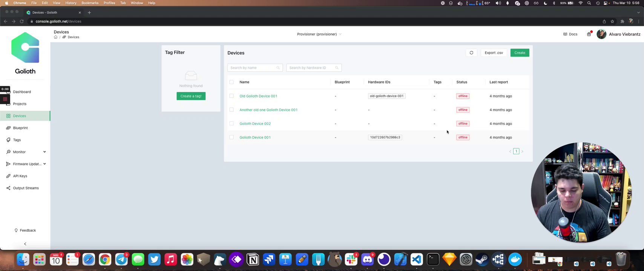This screenshot has width=644, height=271.
Task: Click the search icon in hardware ID search
Action: click(x=337, y=68)
